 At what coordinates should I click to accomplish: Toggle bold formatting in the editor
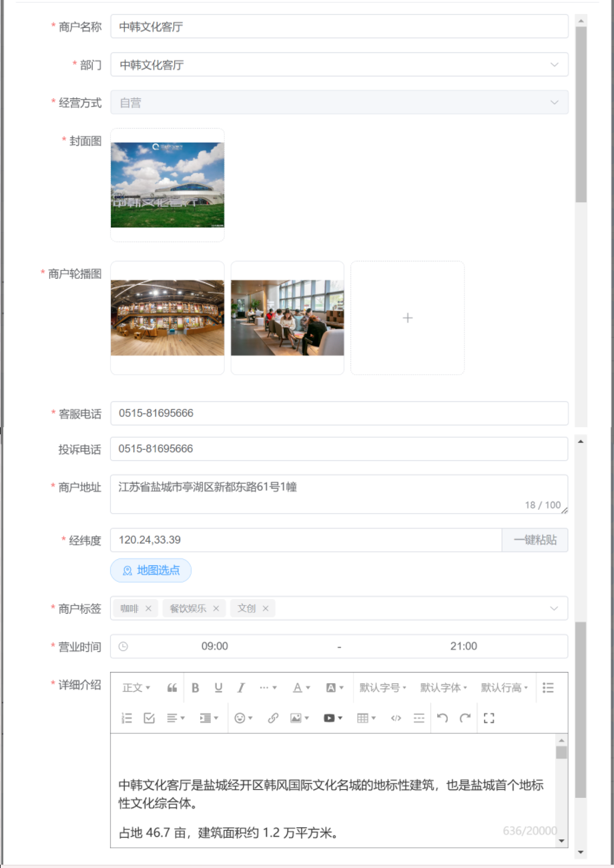click(x=196, y=688)
